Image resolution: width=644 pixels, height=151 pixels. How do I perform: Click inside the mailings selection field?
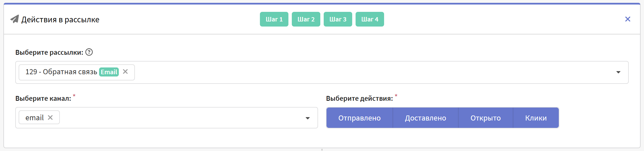(367, 73)
